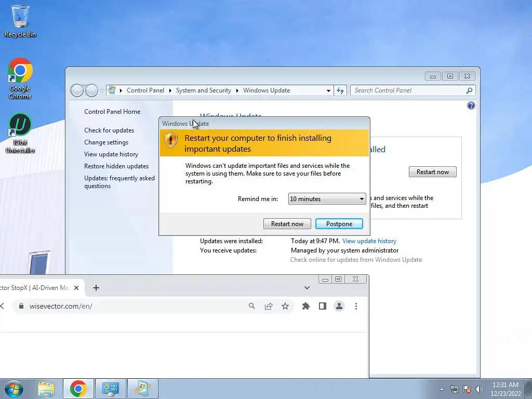The width and height of the screenshot is (532, 399).
Task: Click share this page icon
Action: click(269, 306)
